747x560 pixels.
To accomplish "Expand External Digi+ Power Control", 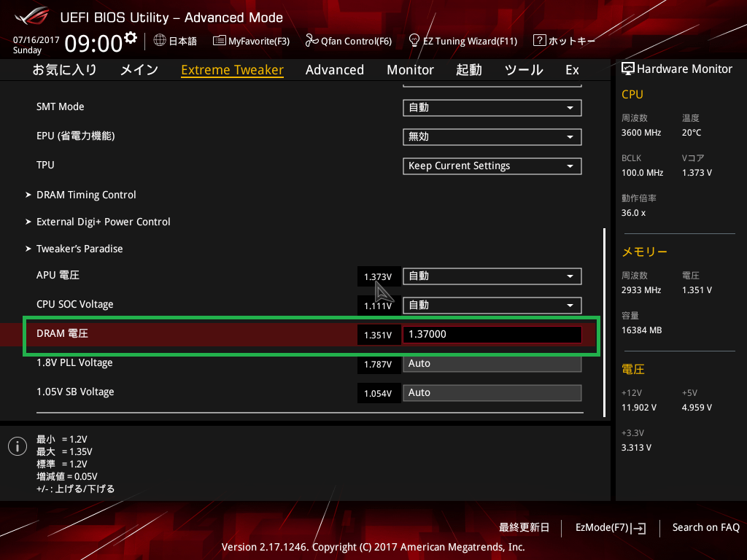I will 103,222.
